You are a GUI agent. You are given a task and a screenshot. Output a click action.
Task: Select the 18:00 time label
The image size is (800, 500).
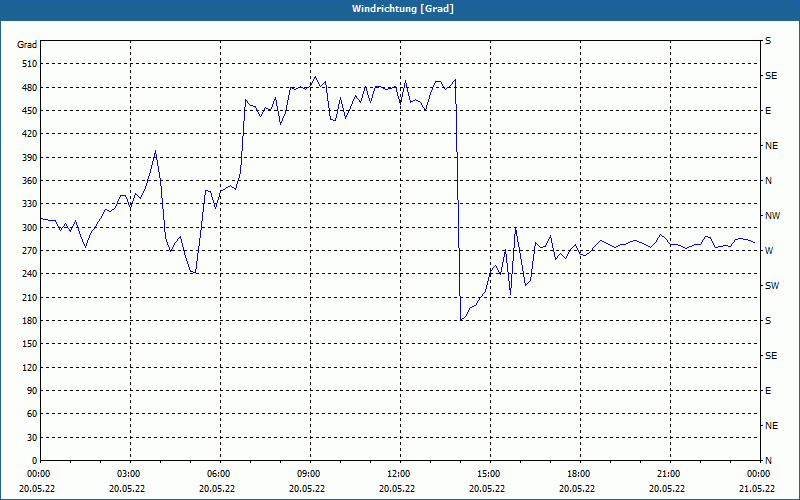coord(579,474)
